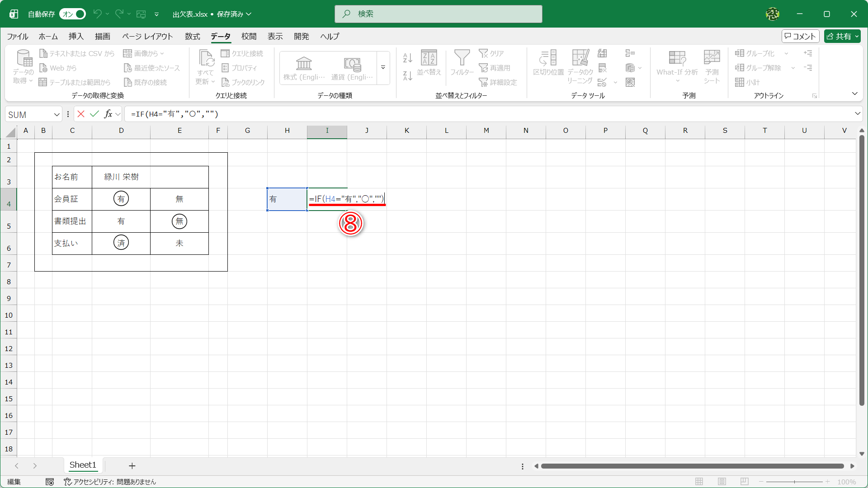This screenshot has width=868, height=488.
Task: Cancel formula entry with X icon
Action: coord(81,114)
